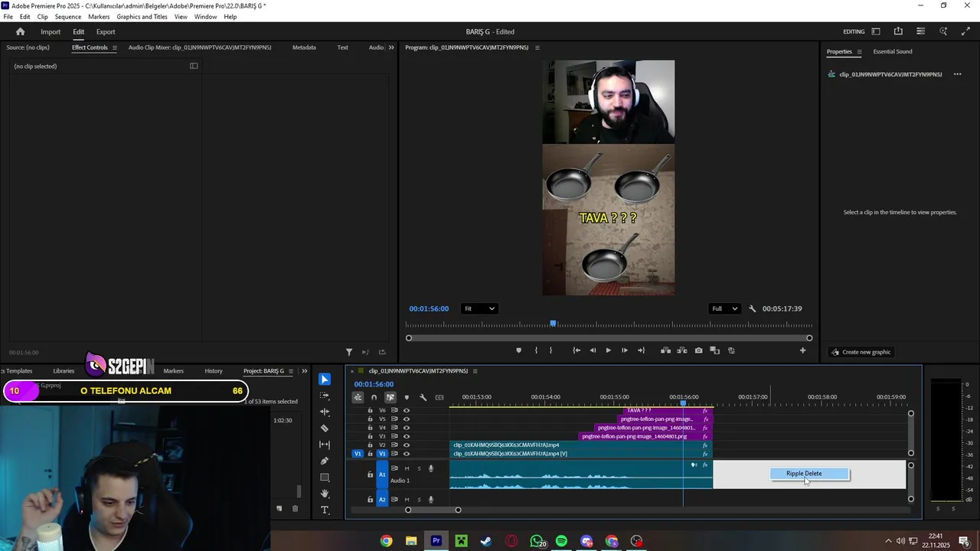Select the Selection (arrow) tool
The height and width of the screenshot is (551, 980).
(325, 380)
